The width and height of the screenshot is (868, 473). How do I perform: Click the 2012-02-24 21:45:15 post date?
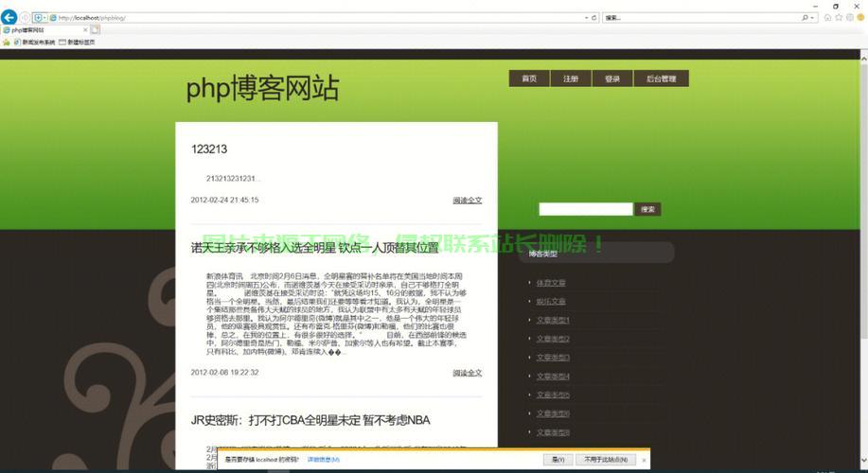click(224, 200)
